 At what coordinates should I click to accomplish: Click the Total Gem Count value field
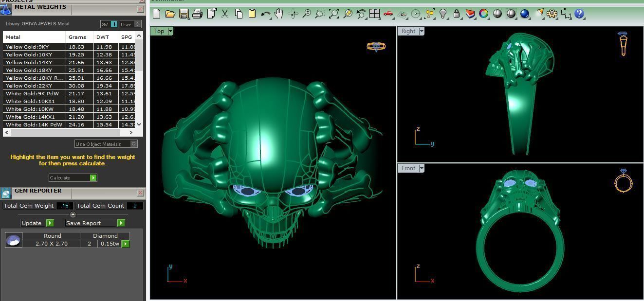pos(135,206)
